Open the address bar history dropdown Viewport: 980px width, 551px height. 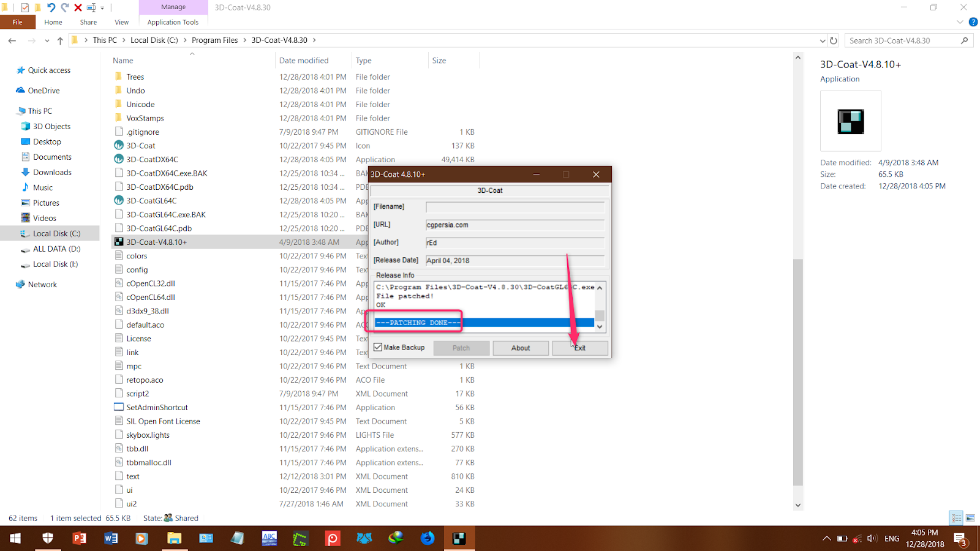pyautogui.click(x=822, y=40)
